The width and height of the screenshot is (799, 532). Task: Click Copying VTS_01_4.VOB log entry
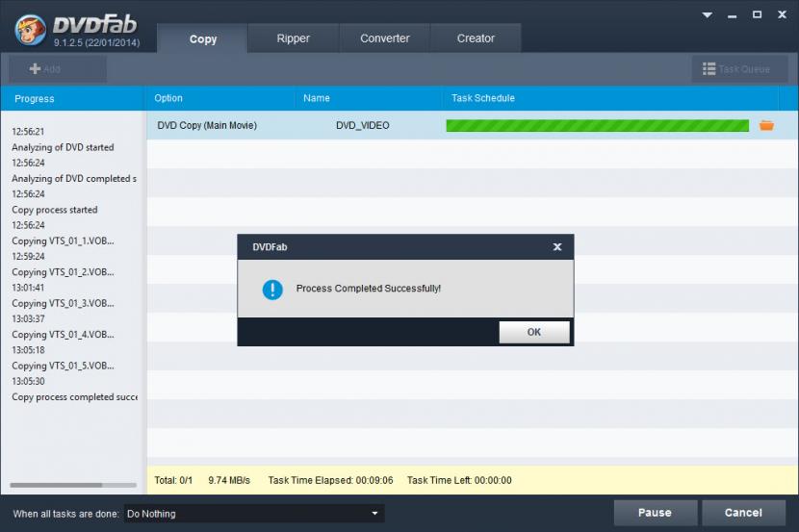click(63, 335)
